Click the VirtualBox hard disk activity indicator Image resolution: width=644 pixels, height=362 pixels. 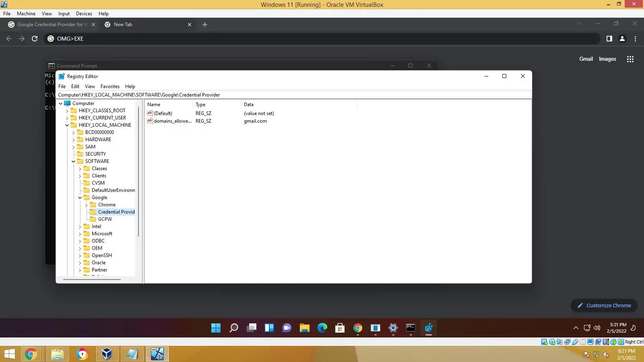point(545,342)
